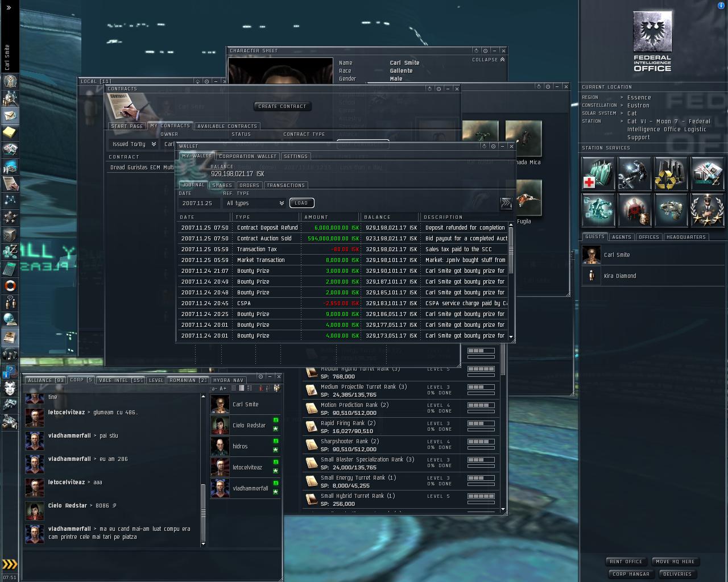Toggle pin on the Local window

(x=206, y=81)
